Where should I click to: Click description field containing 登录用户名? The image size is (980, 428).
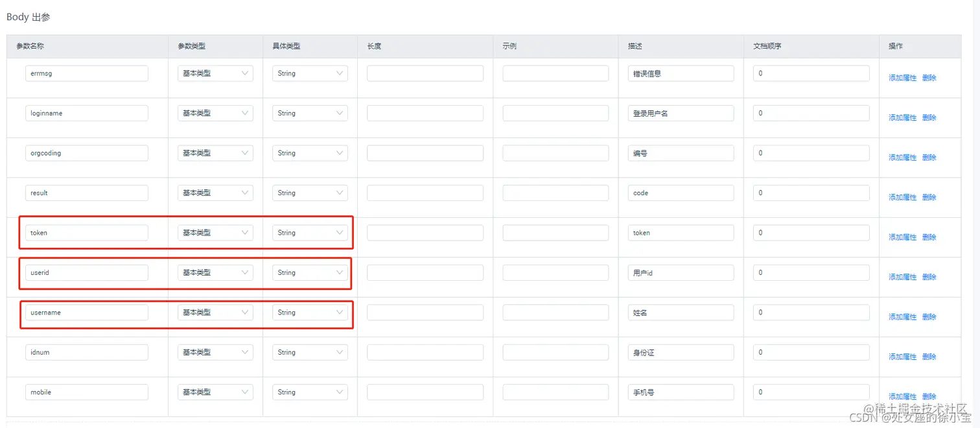tap(681, 113)
